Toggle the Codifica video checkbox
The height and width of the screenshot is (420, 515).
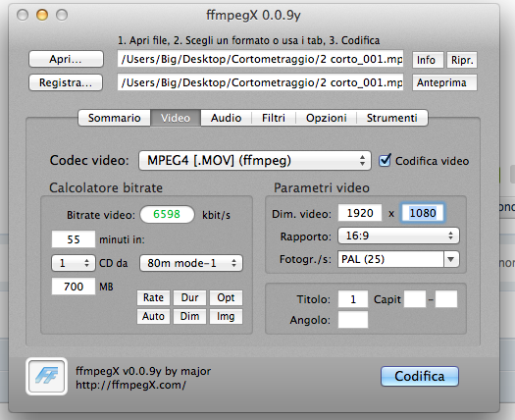point(385,161)
